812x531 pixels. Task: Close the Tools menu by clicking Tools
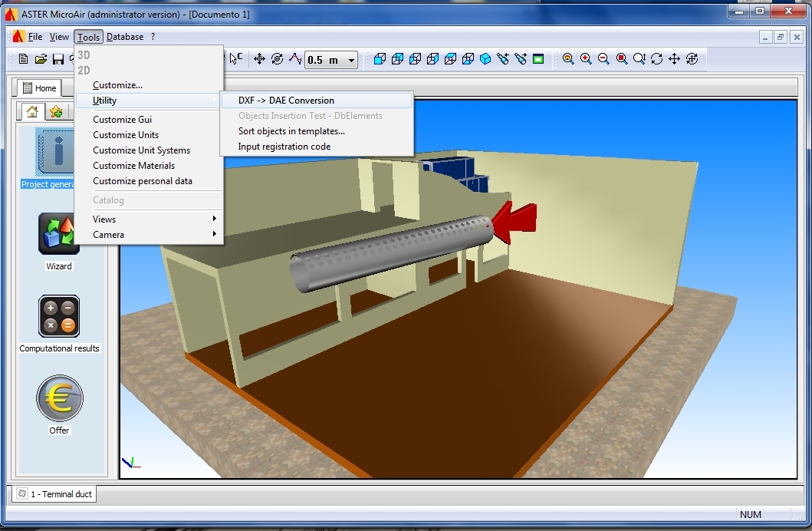(88, 37)
